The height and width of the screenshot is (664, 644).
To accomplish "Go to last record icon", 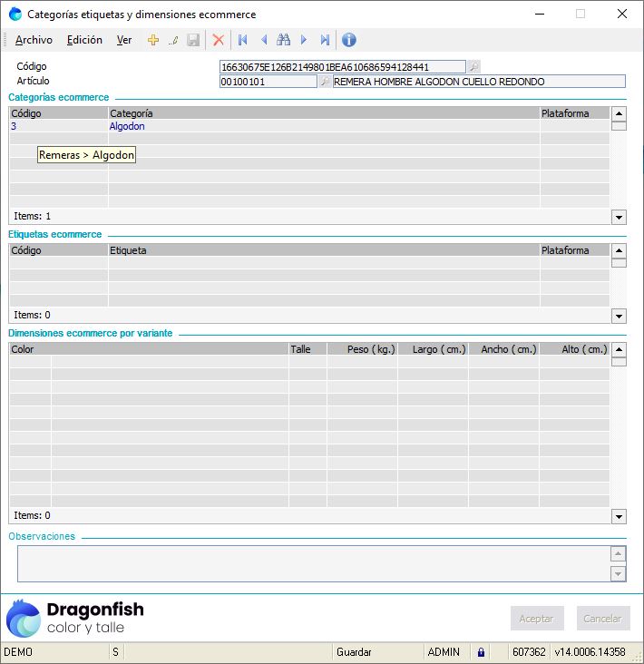I will [325, 40].
